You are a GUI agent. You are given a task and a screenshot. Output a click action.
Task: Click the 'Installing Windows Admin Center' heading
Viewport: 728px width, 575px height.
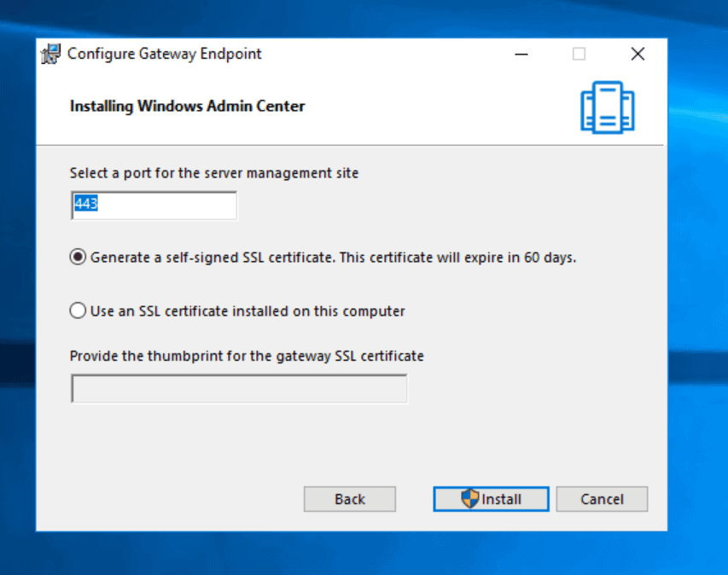click(187, 107)
